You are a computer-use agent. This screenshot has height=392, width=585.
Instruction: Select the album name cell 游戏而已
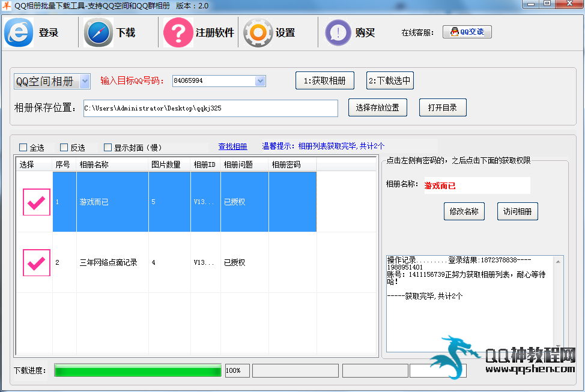113,202
